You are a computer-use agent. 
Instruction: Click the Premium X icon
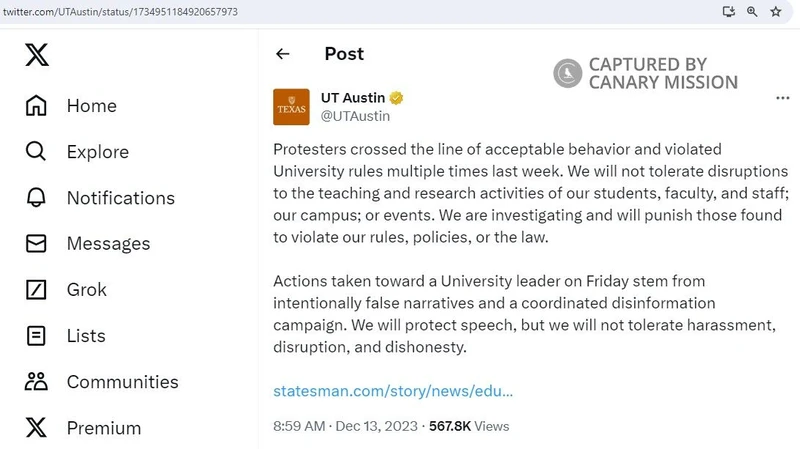pyautogui.click(x=36, y=428)
